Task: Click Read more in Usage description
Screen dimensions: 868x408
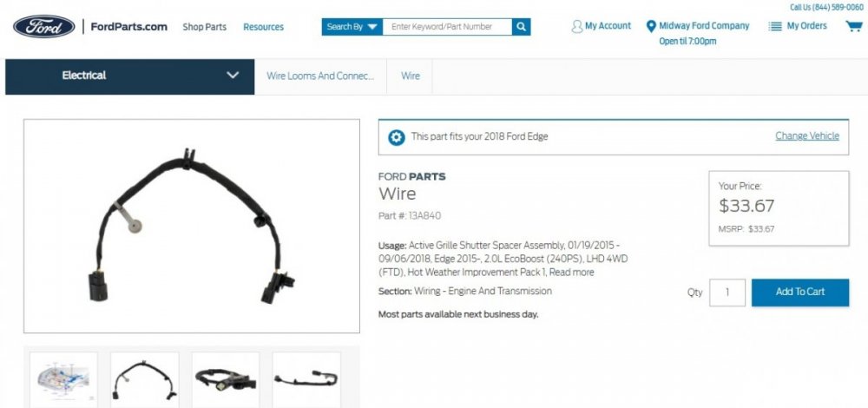Action: (x=571, y=273)
